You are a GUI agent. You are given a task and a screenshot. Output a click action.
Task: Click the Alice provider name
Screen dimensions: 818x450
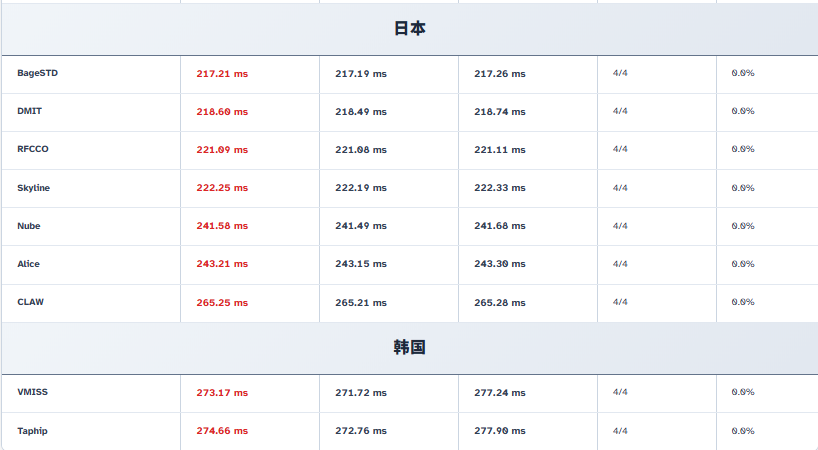pyautogui.click(x=28, y=264)
